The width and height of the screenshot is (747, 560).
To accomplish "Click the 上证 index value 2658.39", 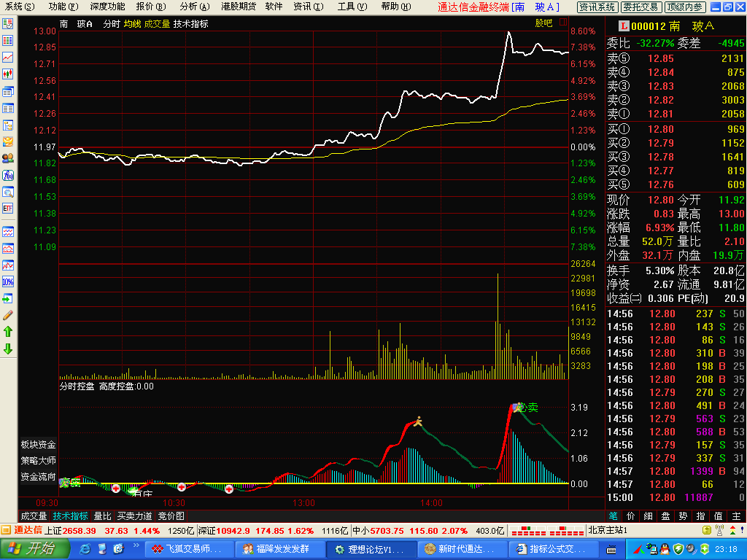I will click(79, 531).
